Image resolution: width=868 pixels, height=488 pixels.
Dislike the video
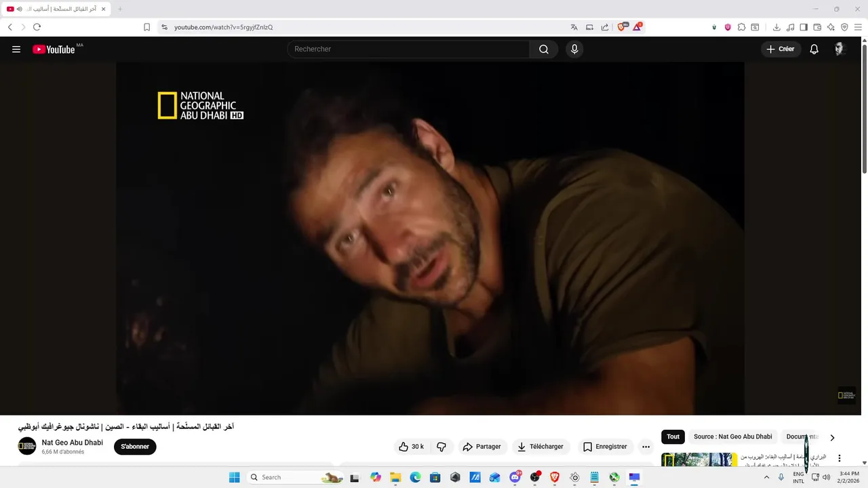pyautogui.click(x=441, y=447)
